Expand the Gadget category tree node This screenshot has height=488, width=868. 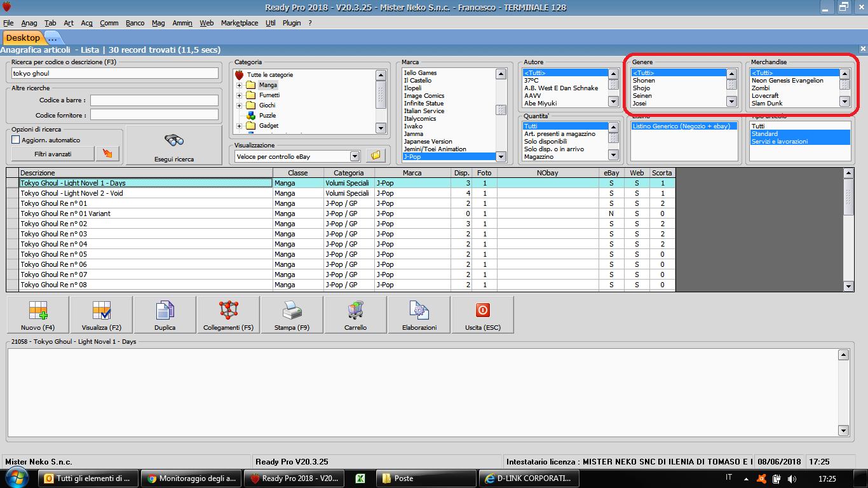coord(239,126)
